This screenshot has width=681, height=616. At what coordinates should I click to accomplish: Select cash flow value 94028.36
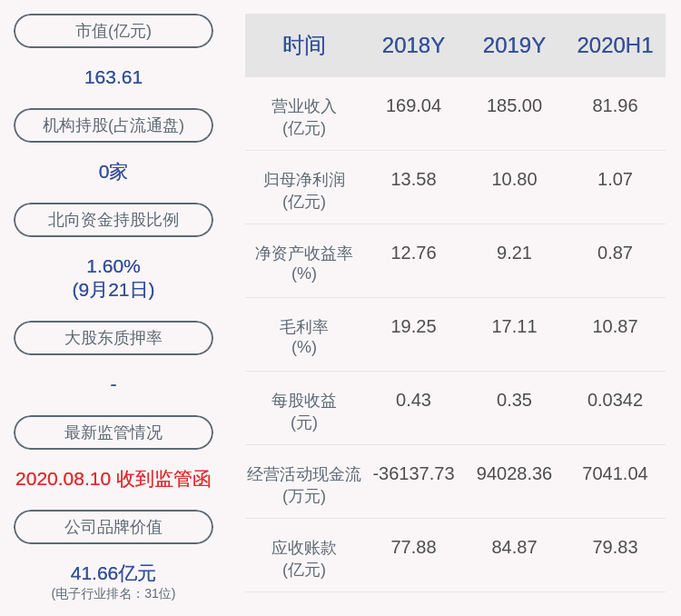coord(514,473)
